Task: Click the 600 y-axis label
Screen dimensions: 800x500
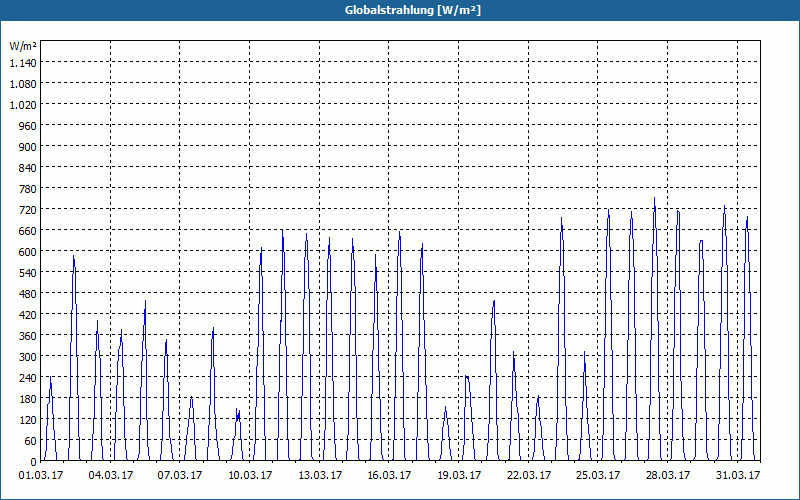Action: 28,252
